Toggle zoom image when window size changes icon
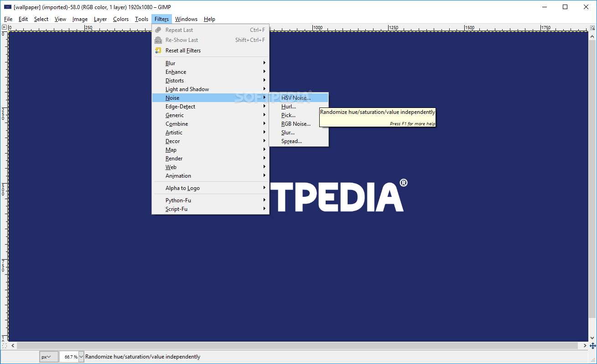597x364 pixels. [592, 27]
